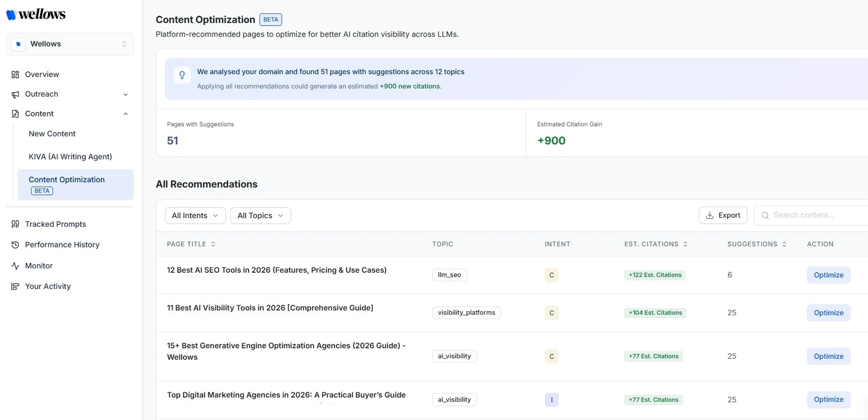868x420 pixels.
Task: Click the Export button
Action: point(723,215)
